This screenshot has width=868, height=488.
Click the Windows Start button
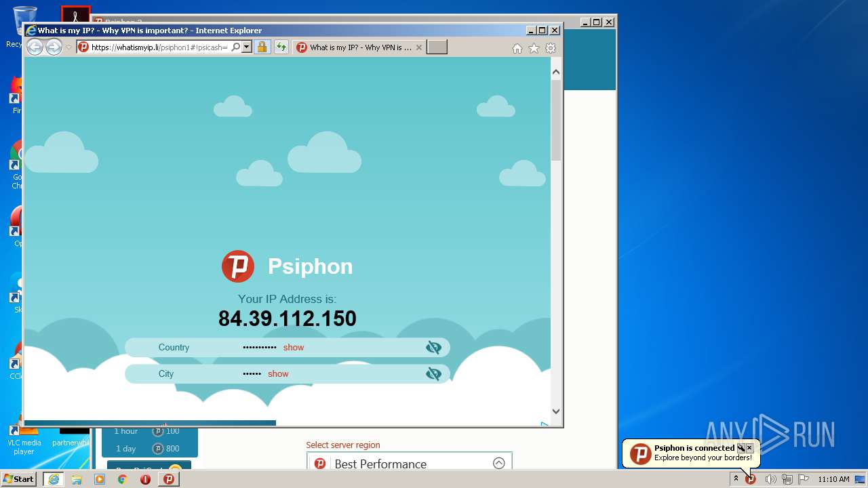point(19,479)
